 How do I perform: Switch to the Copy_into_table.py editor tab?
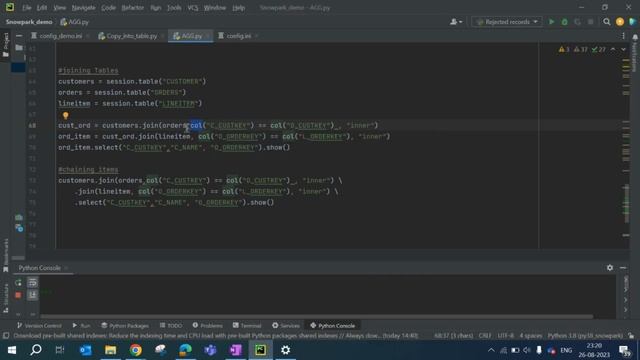(131, 36)
